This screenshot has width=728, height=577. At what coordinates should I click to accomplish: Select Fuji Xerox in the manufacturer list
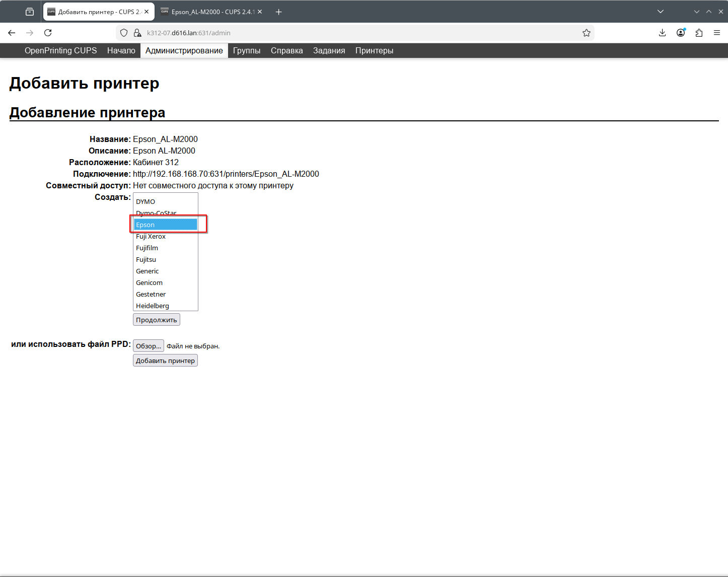click(x=151, y=236)
